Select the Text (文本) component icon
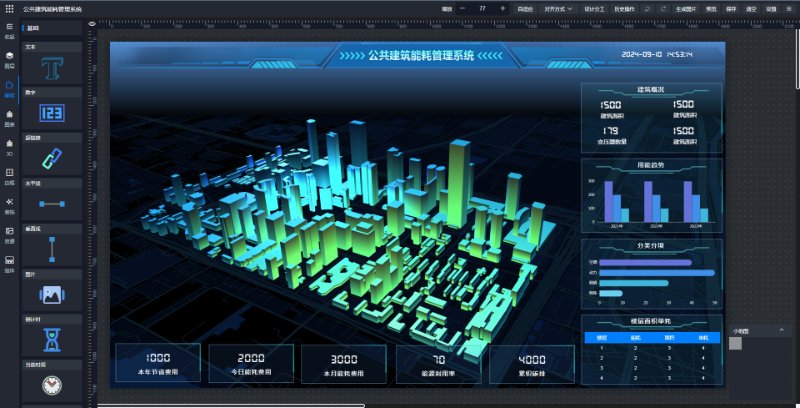Screen dimensions: 800x408 pyautogui.click(x=52, y=68)
